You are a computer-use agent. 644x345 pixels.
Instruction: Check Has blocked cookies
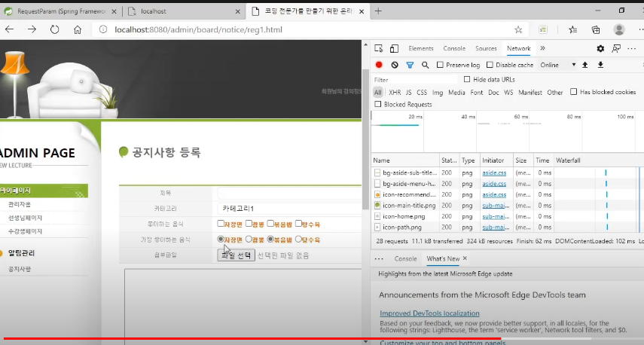[574, 92]
